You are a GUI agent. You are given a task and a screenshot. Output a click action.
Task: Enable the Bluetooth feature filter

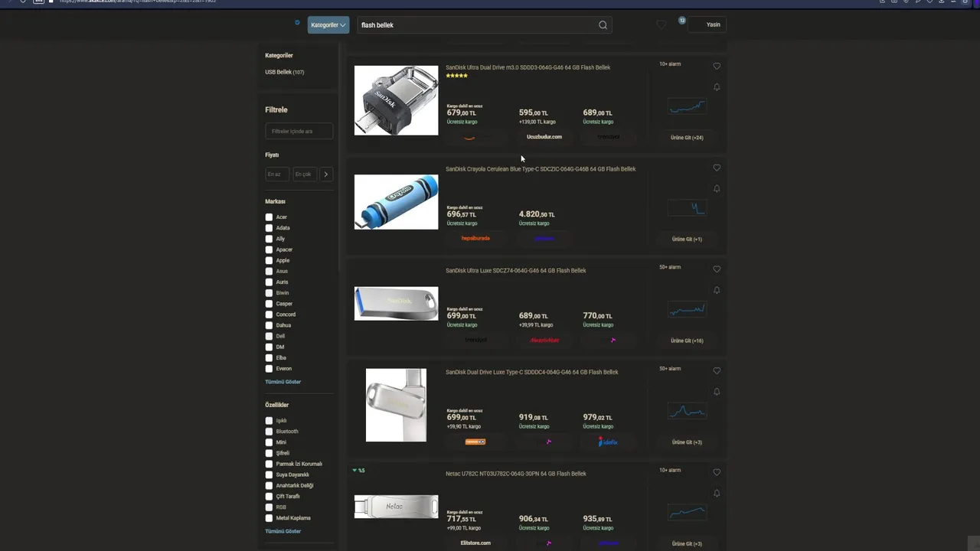269,432
